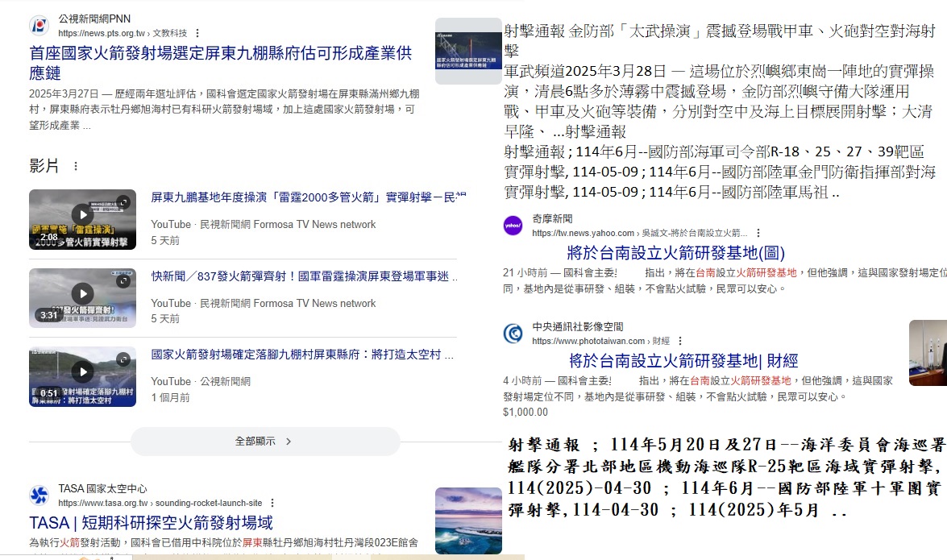
Task: Show all videos with 全部顯示 button
Action: 265,442
